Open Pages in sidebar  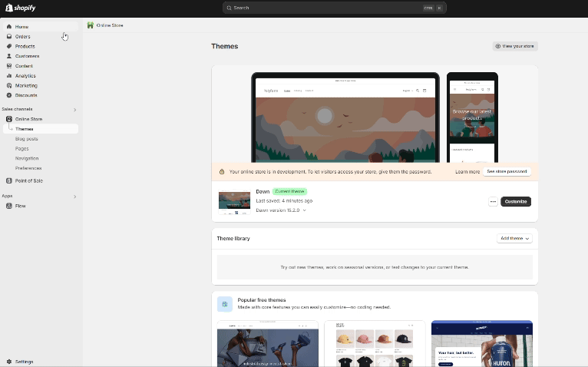[21, 149]
